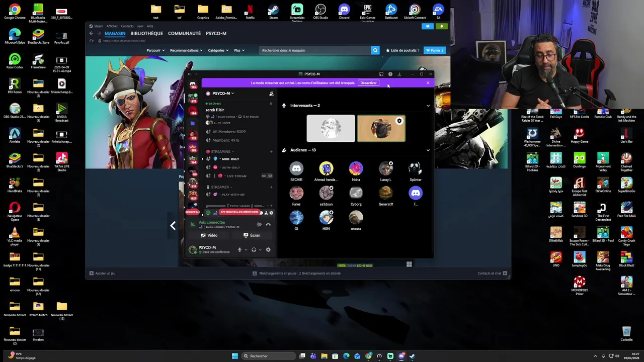644x362 pixels.
Task: Go back with Steam's back arrow
Action: click(91, 34)
